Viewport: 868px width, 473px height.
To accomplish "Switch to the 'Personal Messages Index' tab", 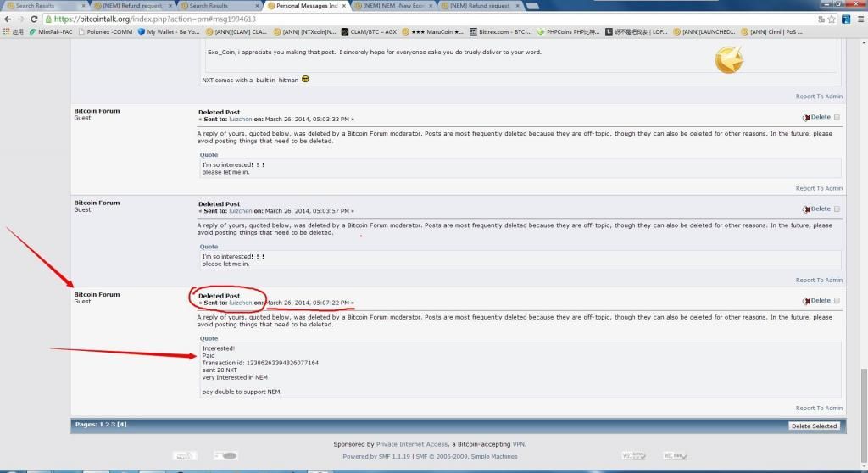I will pos(305,5).
